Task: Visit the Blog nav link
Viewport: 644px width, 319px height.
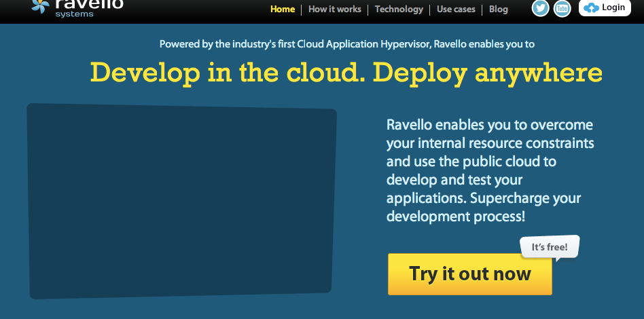Action: 498,10
